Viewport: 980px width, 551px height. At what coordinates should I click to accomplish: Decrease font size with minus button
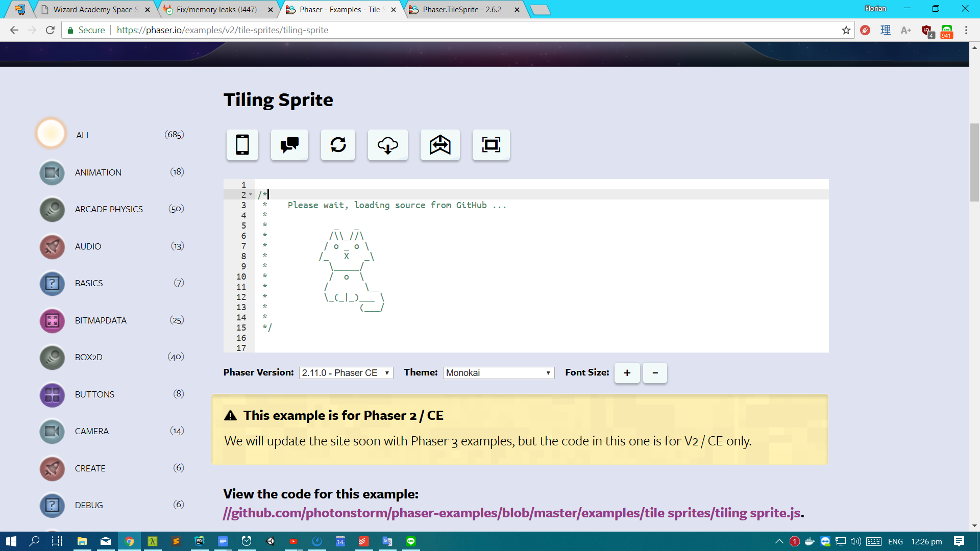point(655,373)
